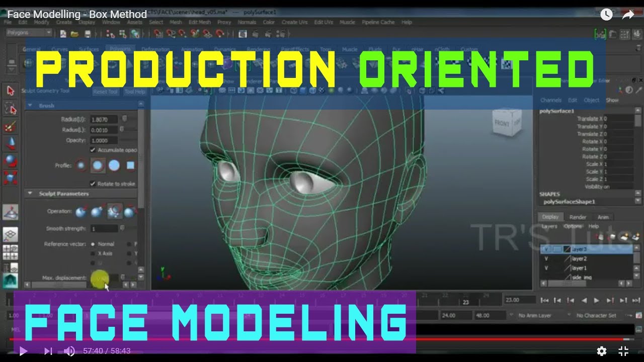The width and height of the screenshot is (644, 362).
Task: Switch to single perspective view layout
Action: click(10, 234)
